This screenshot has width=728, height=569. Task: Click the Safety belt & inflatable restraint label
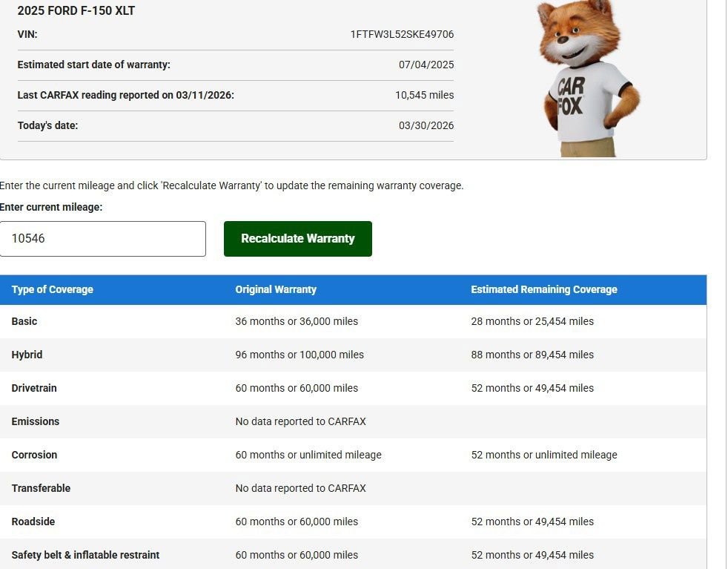tap(85, 555)
